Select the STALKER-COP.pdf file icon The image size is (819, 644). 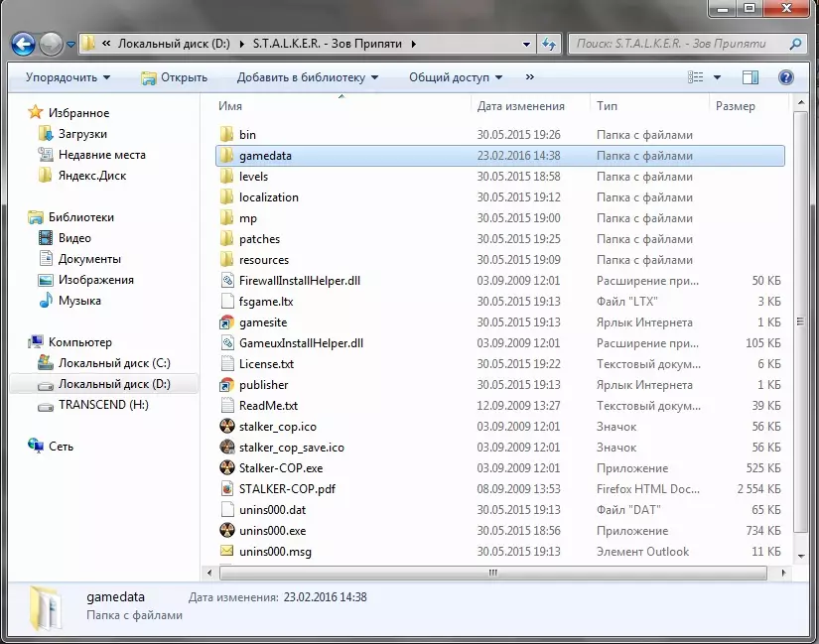[x=227, y=489]
